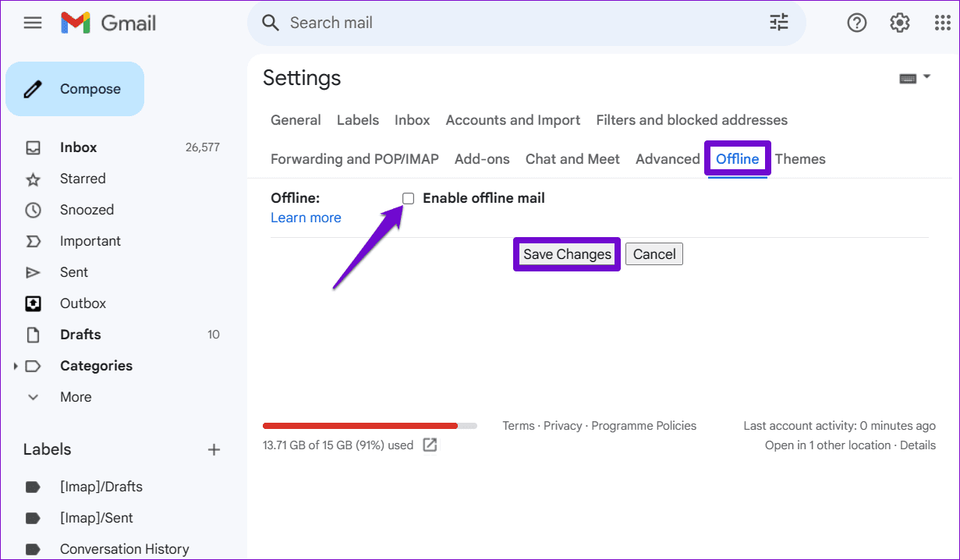
Task: Open the Learn more link
Action: (x=306, y=218)
